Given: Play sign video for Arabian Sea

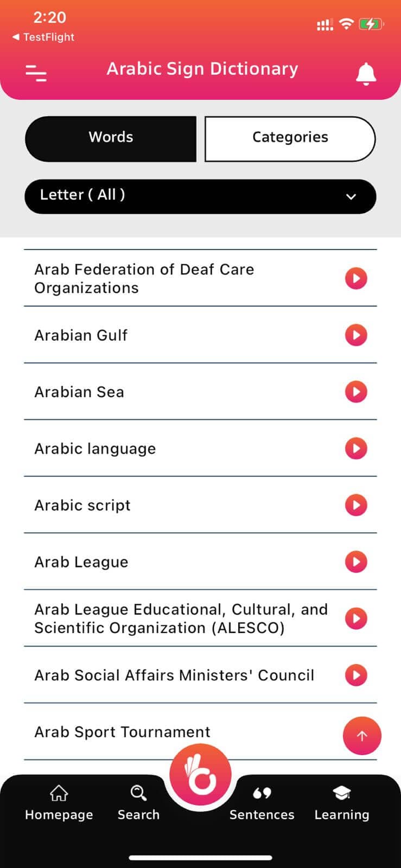Looking at the screenshot, I should (x=356, y=391).
